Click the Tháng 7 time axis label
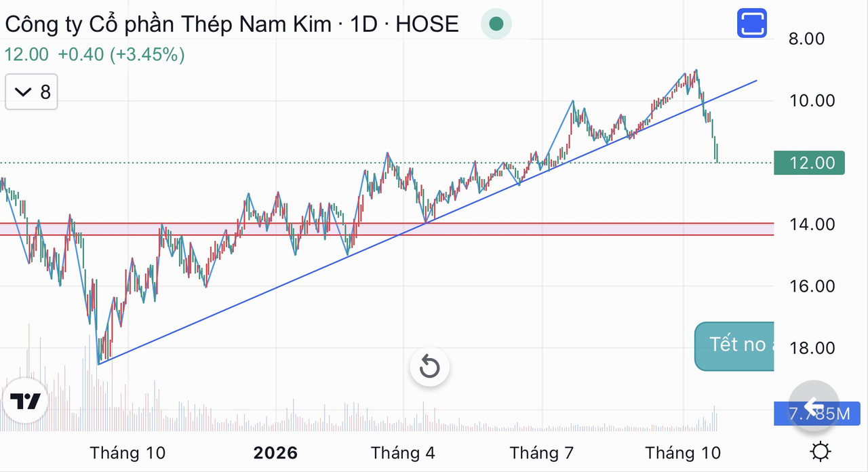Screen dimensions: 868x472 click(542, 453)
